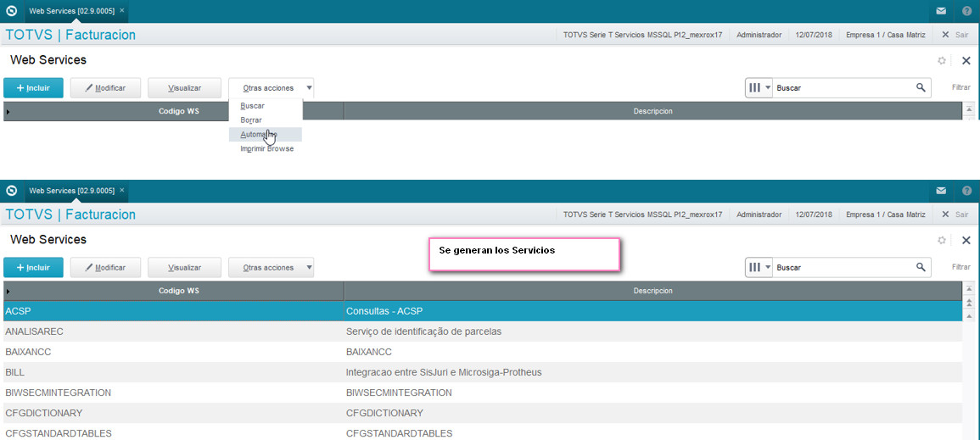Click single up arrow in services list scrollbar
This screenshot has height=440, width=980.
pos(969,316)
